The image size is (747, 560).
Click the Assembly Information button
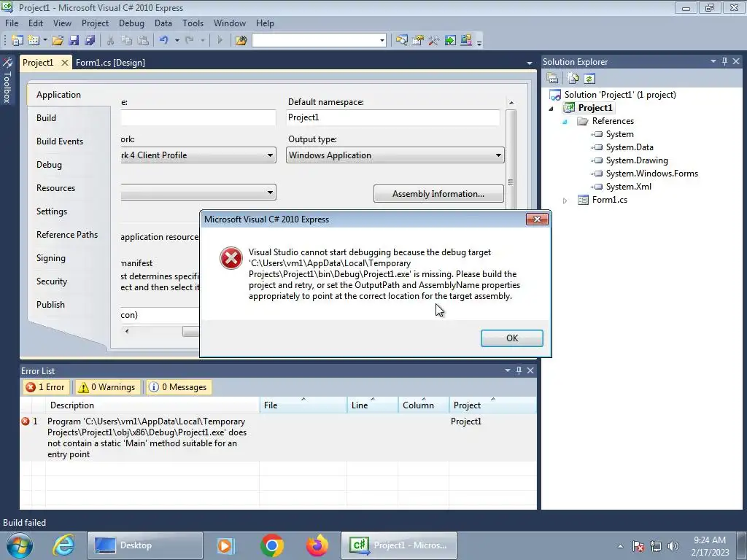(x=438, y=194)
